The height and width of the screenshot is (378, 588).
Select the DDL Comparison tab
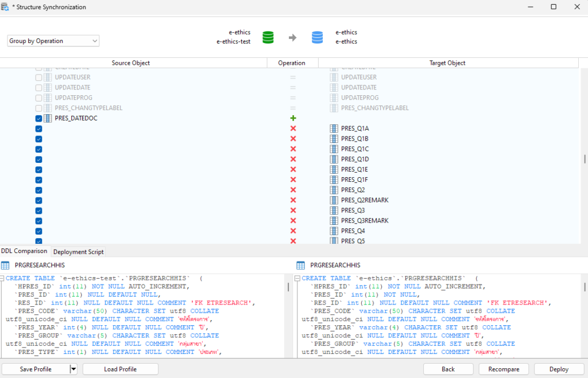24,251
